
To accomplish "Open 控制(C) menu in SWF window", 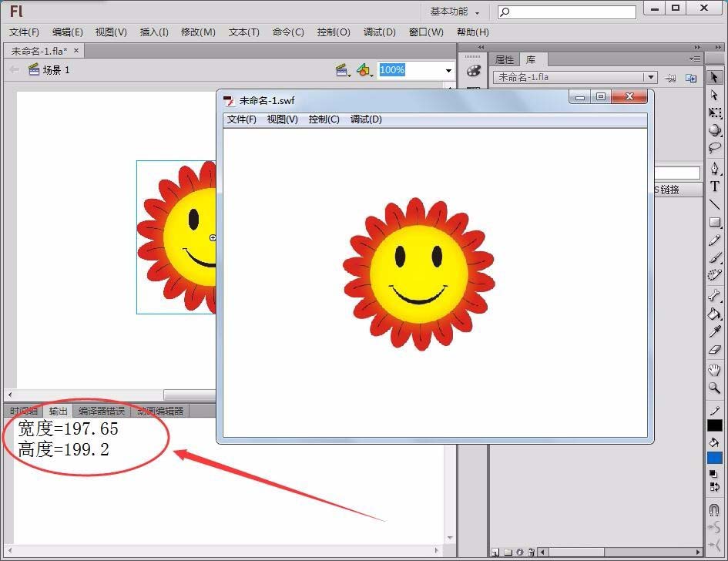I will tap(324, 119).
